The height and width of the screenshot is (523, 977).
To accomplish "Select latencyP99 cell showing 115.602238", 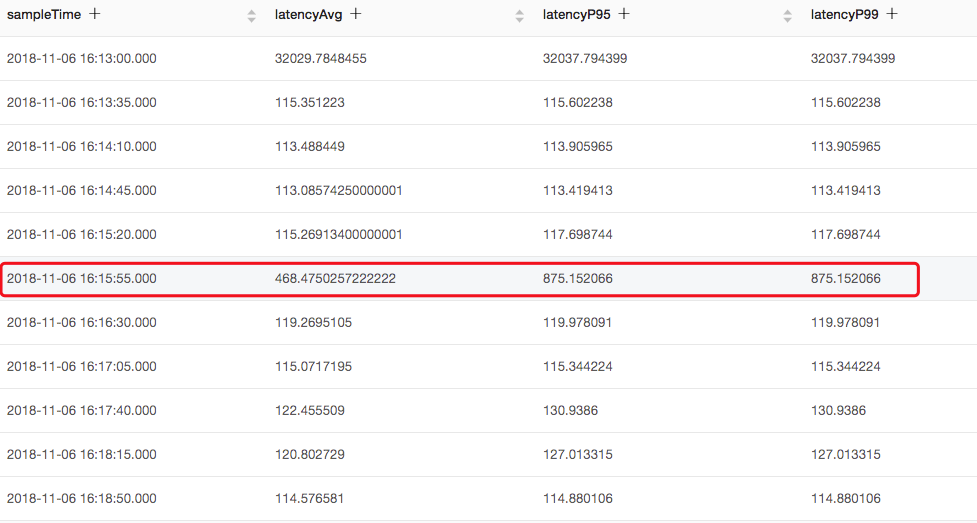I will [846, 102].
